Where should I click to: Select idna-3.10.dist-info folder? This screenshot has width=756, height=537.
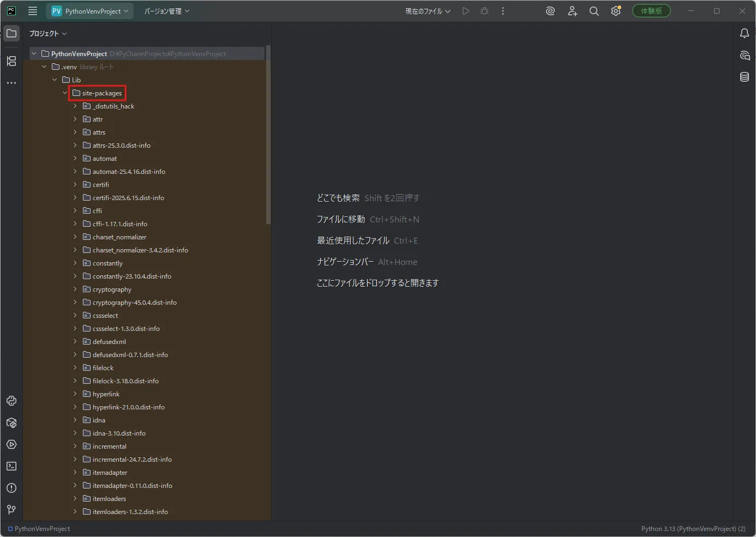point(115,433)
